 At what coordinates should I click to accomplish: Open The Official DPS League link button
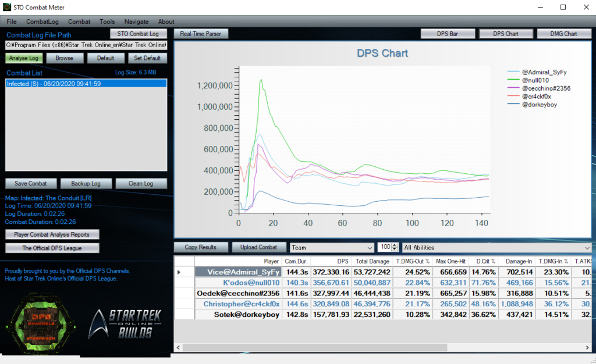(x=52, y=248)
